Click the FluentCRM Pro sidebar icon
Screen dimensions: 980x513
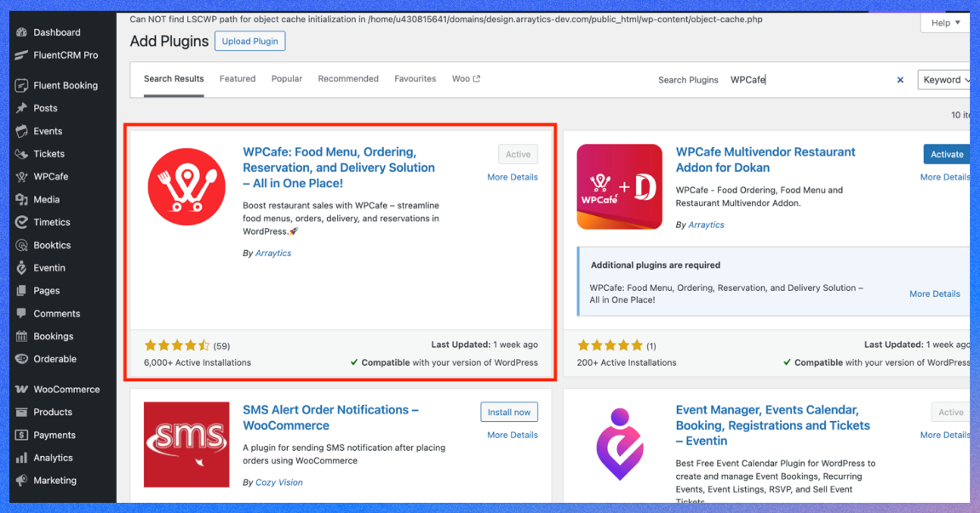(22, 55)
